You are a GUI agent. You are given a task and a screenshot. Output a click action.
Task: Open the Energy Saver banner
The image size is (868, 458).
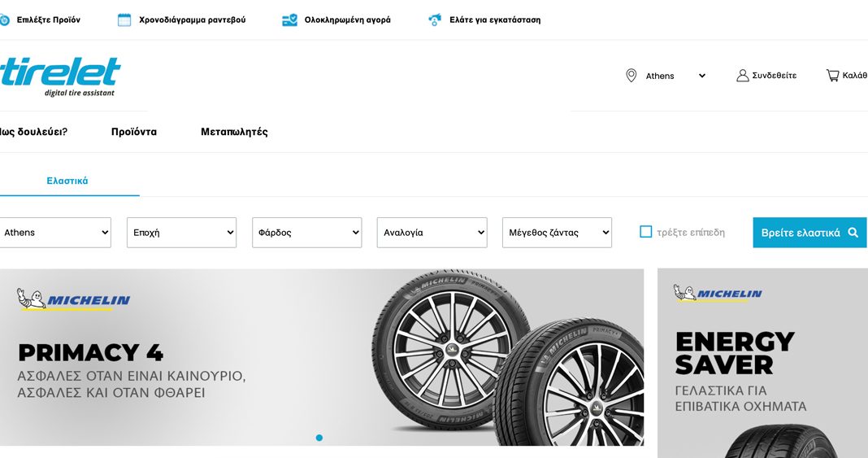[x=762, y=364]
